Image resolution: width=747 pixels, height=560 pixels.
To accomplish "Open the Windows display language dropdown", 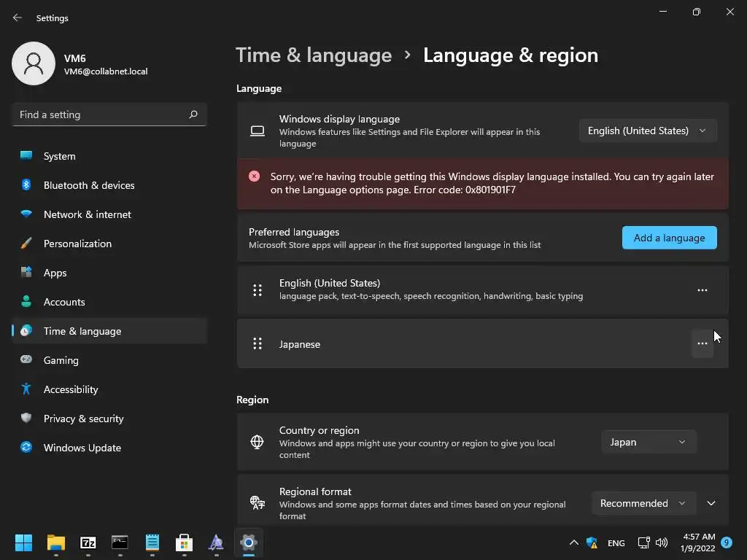I will click(x=648, y=131).
